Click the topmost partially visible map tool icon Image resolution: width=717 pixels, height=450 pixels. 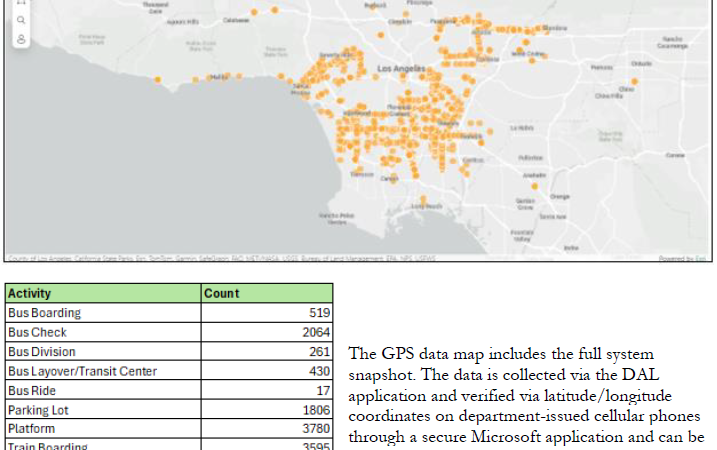click(x=21, y=3)
